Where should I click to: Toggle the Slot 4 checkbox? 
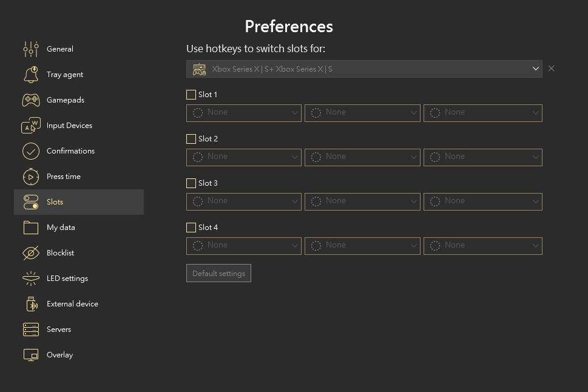pyautogui.click(x=191, y=228)
